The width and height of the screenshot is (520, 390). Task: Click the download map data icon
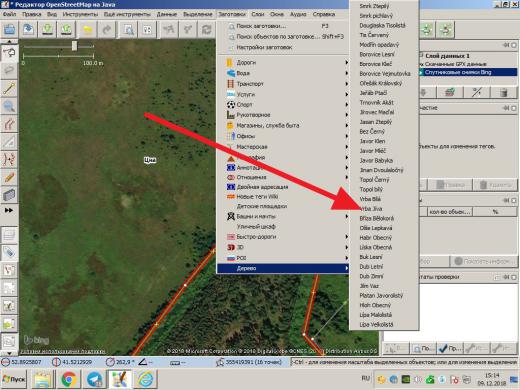48,30
